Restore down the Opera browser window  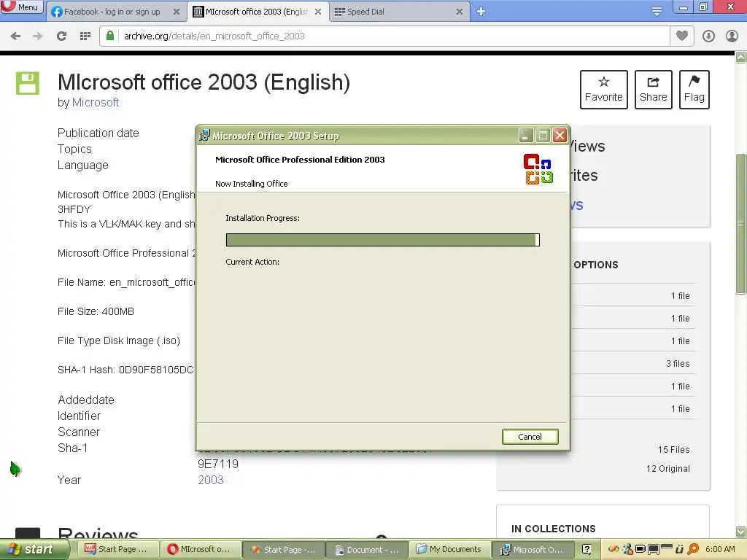[703, 7]
